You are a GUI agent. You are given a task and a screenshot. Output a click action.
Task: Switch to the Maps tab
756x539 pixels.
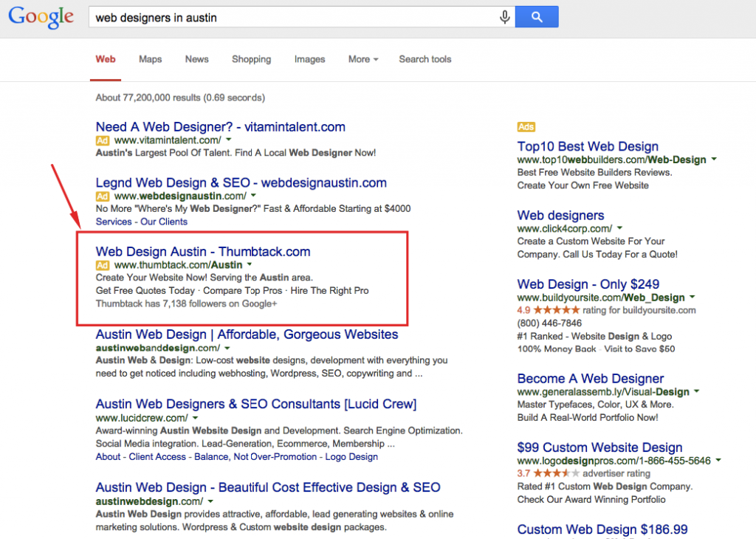pos(151,59)
